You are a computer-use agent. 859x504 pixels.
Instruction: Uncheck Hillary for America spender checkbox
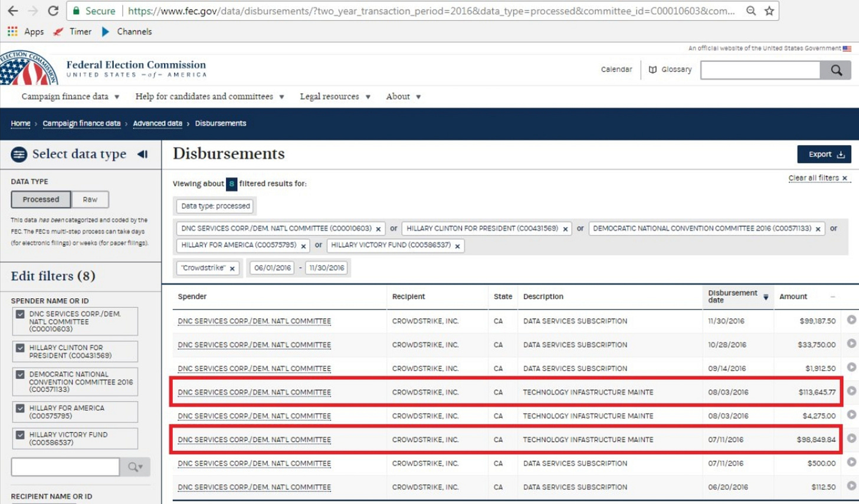(x=20, y=408)
